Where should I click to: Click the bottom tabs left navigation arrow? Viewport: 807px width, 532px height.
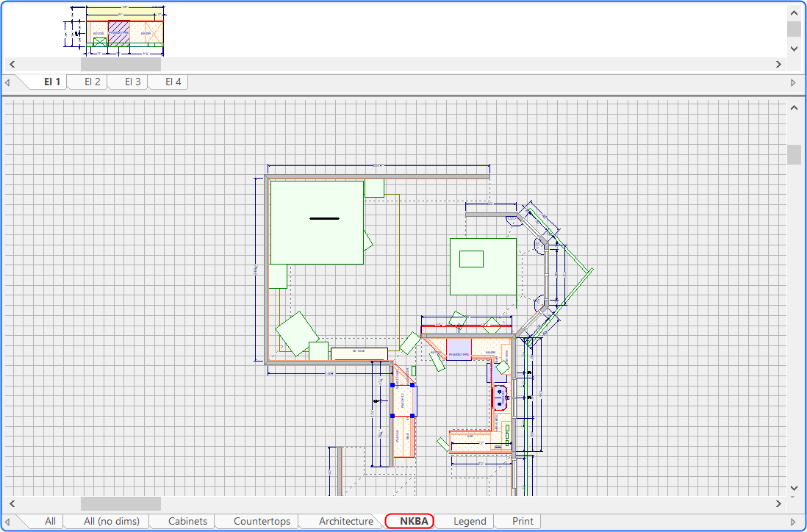pyautogui.click(x=8, y=522)
